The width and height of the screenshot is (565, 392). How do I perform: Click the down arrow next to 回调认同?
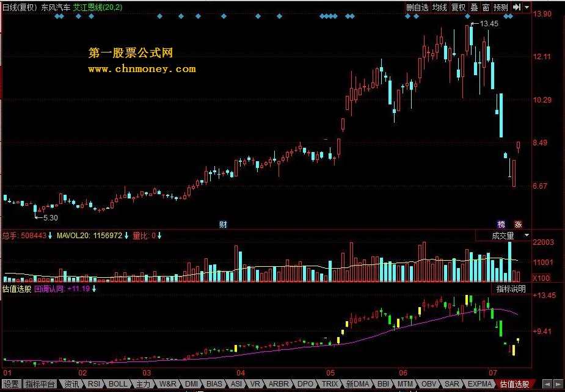pos(94,289)
